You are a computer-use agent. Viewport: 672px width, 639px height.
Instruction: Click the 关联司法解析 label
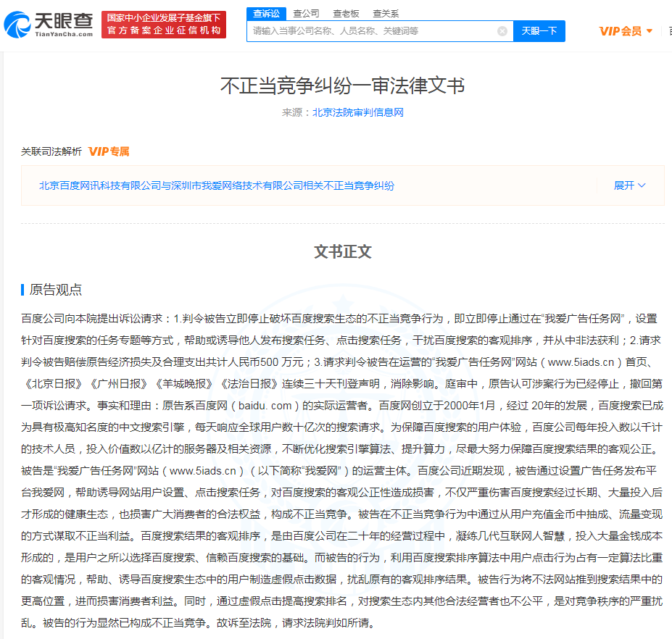pos(51,151)
